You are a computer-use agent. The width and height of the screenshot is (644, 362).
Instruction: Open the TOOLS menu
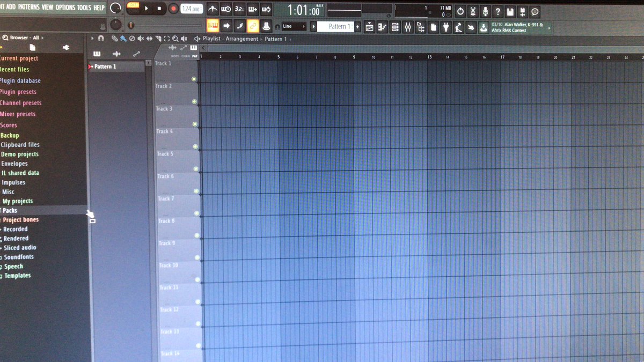(x=84, y=8)
